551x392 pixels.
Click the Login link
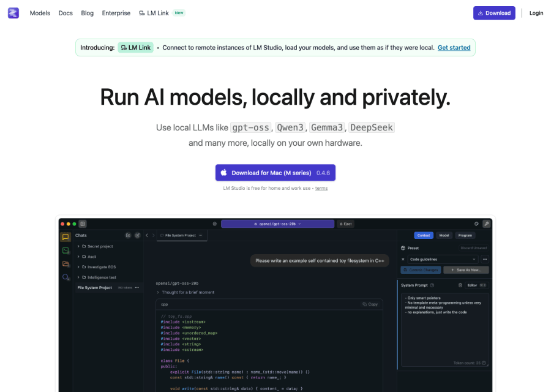click(x=536, y=13)
